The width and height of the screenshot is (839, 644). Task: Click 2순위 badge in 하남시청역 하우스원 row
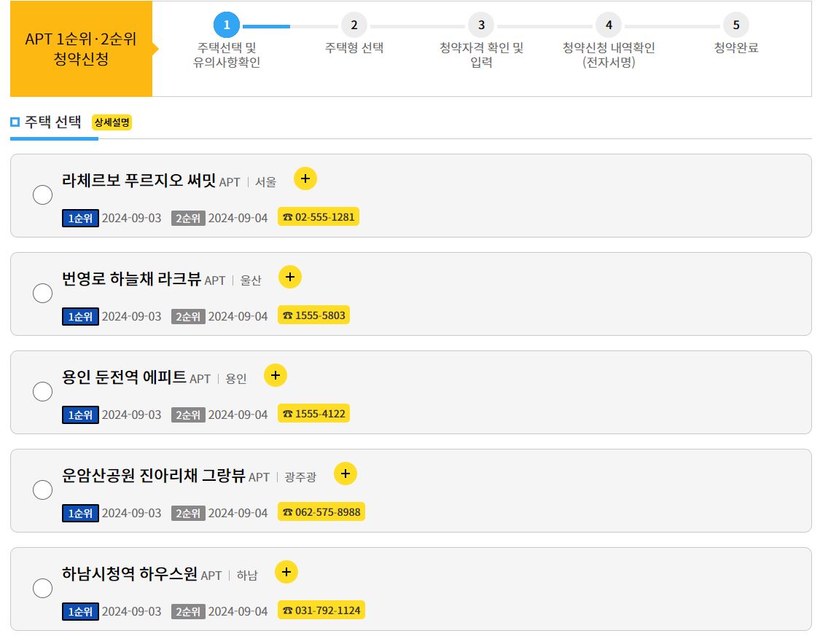188,612
